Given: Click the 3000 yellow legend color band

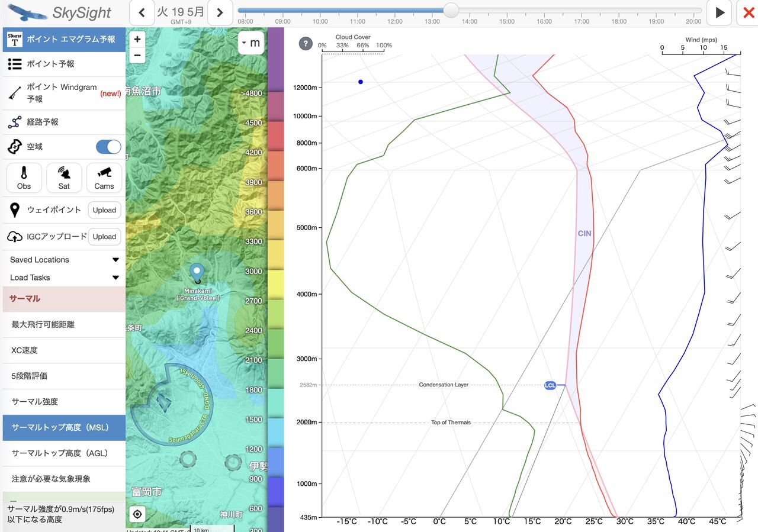Looking at the screenshot, I should click(x=276, y=285).
